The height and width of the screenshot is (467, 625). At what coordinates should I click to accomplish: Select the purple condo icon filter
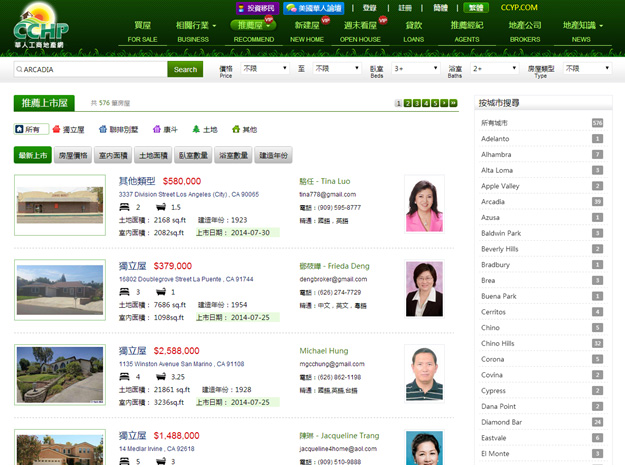157,129
